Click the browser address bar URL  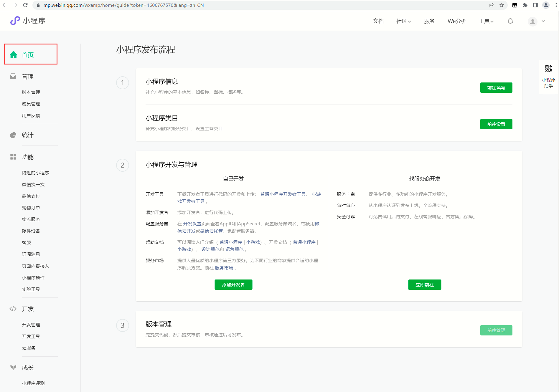[x=123, y=5]
